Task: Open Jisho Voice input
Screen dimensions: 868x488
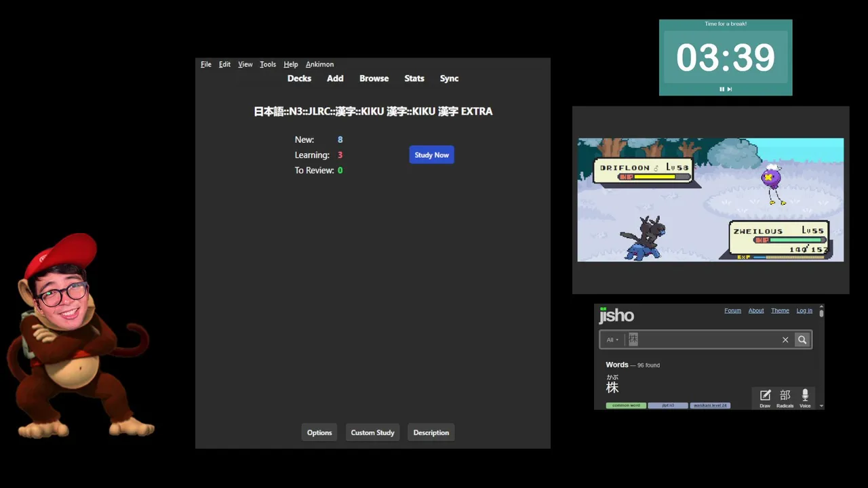Action: [805, 398]
